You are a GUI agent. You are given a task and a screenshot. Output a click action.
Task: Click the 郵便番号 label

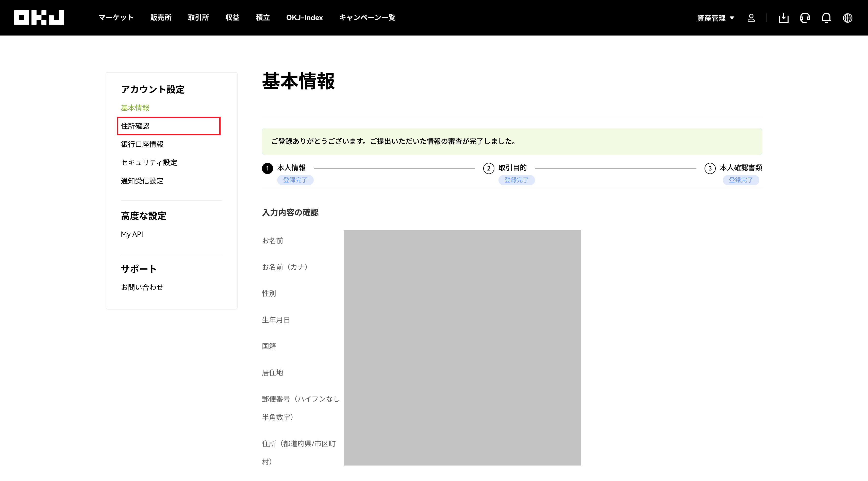point(301,408)
